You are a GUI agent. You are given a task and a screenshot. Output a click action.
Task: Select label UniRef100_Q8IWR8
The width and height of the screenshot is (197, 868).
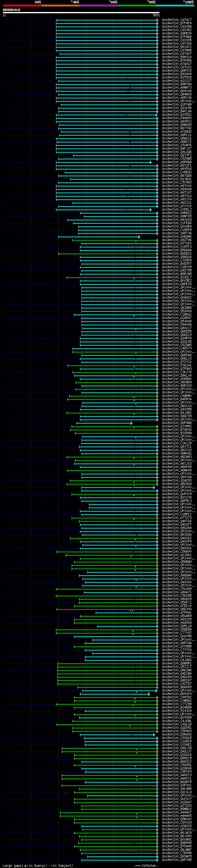[x=177, y=308]
